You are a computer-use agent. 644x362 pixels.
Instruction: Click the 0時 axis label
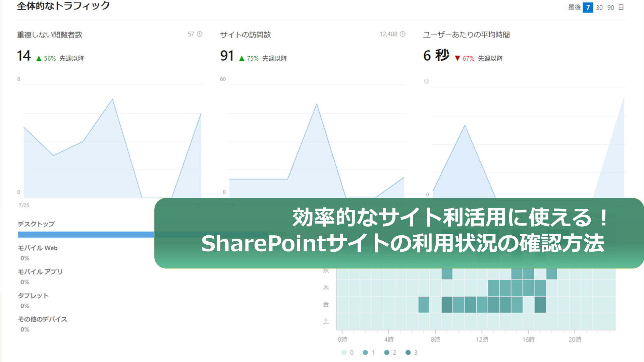pyautogui.click(x=342, y=340)
